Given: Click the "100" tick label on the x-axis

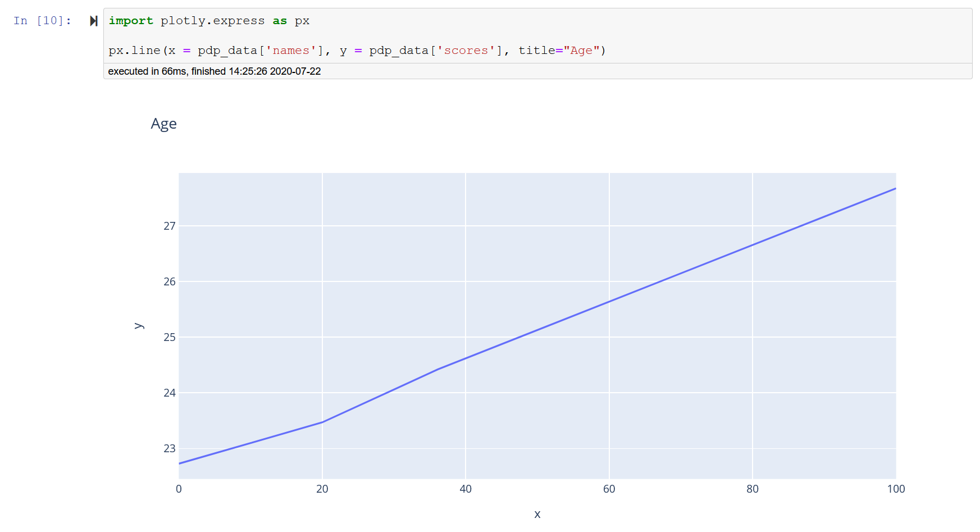Looking at the screenshot, I should coord(896,489).
